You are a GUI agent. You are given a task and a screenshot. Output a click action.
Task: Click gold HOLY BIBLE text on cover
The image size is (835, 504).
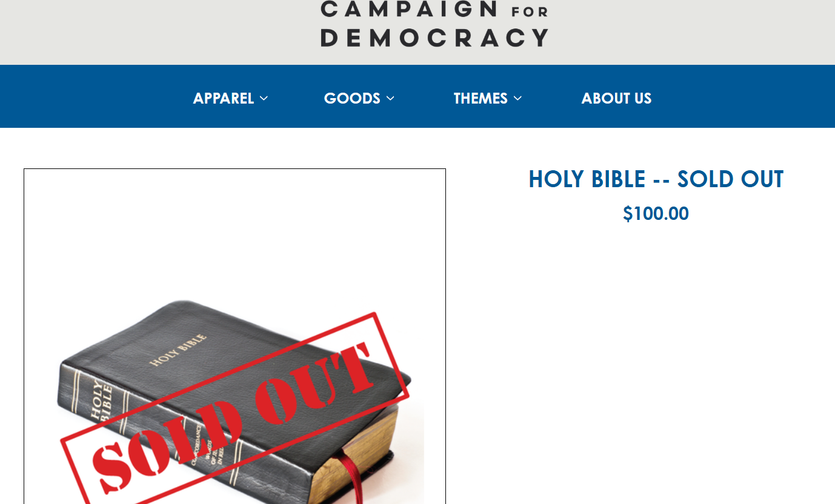click(178, 350)
